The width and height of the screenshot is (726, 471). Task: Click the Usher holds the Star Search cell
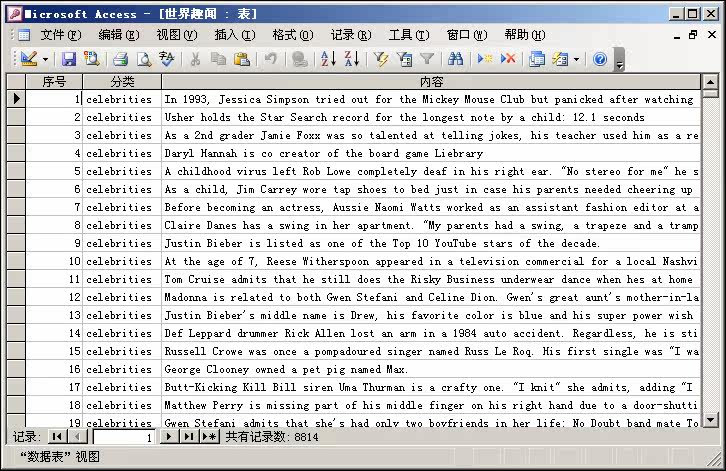tap(431, 117)
